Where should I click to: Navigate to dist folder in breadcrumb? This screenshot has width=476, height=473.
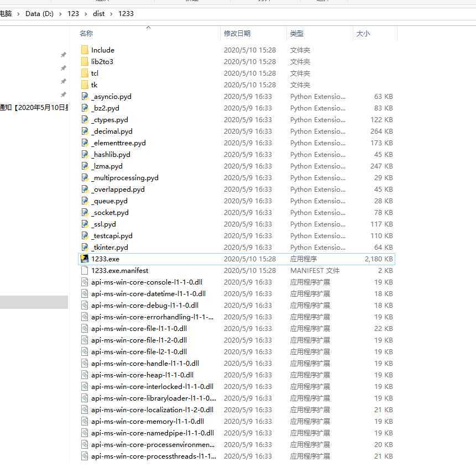(98, 14)
